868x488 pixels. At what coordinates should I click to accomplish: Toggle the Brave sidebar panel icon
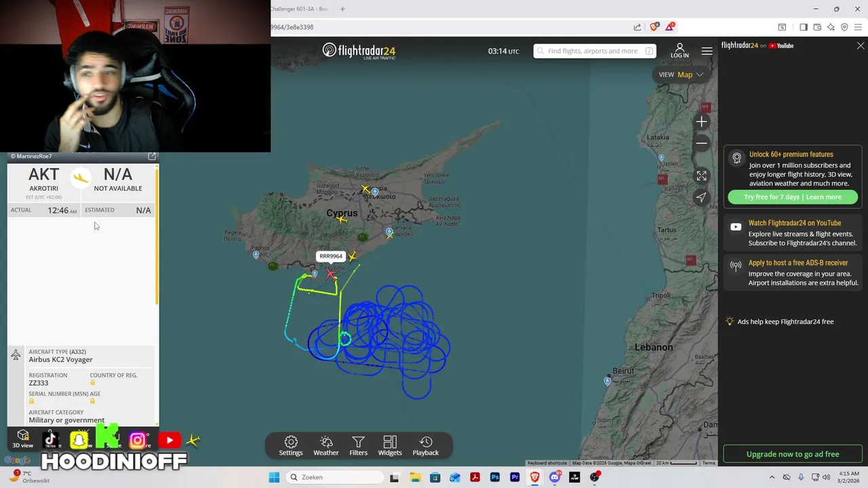point(804,27)
